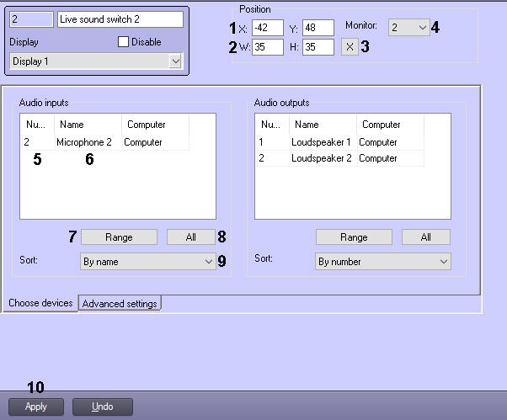Image resolution: width=507 pixels, height=420 pixels.
Task: Select the Loudspeaker 2 row in Audio outputs
Action: (x=340, y=158)
